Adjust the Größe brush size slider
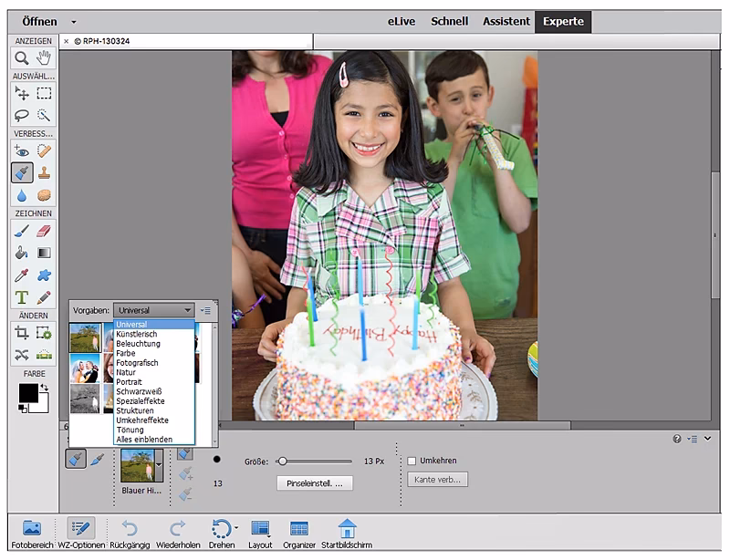 tap(283, 461)
